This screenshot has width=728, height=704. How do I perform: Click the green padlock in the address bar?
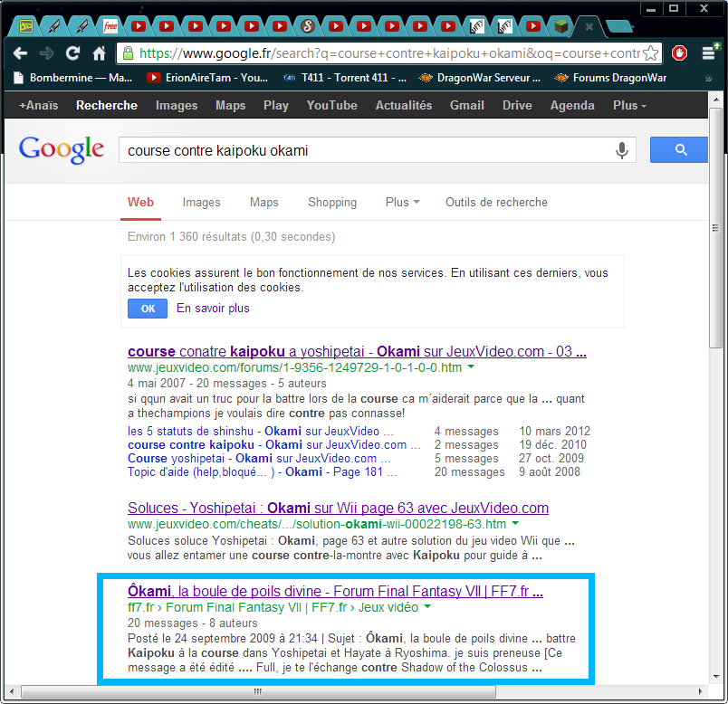(x=129, y=53)
